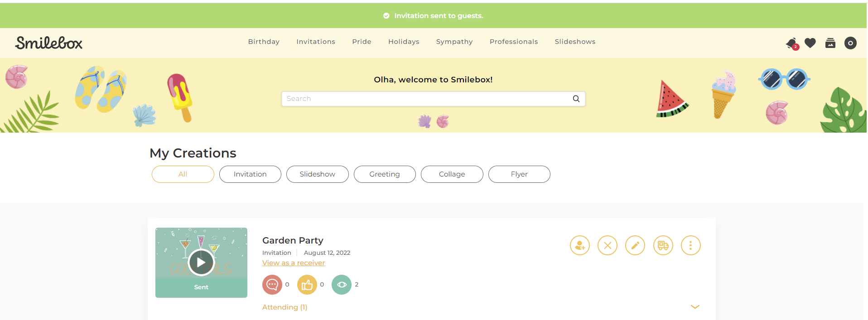Open the creations box icon in header
This screenshot has width=868, height=320.
coord(830,43)
